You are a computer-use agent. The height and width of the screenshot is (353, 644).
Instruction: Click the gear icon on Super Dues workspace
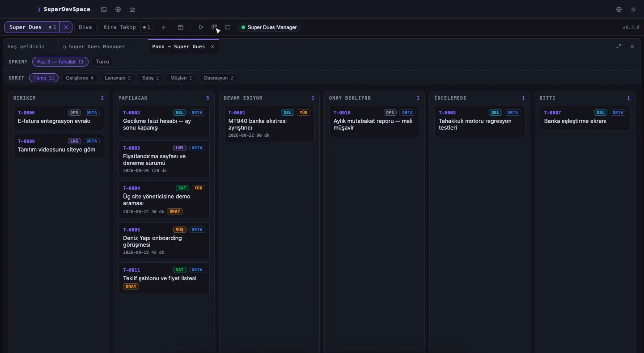[x=66, y=27]
